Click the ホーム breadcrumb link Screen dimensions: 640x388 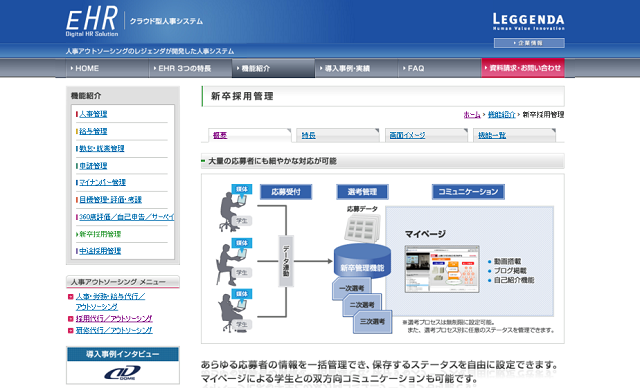click(x=472, y=115)
